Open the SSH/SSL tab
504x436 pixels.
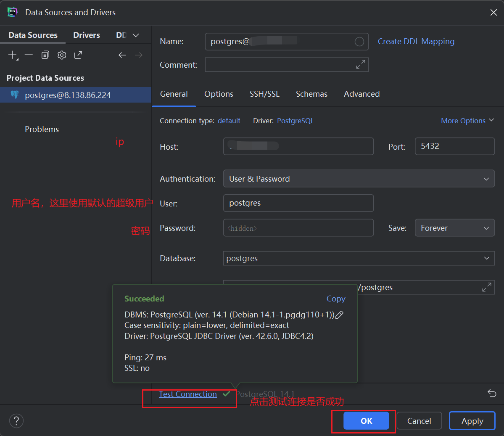pyautogui.click(x=264, y=94)
